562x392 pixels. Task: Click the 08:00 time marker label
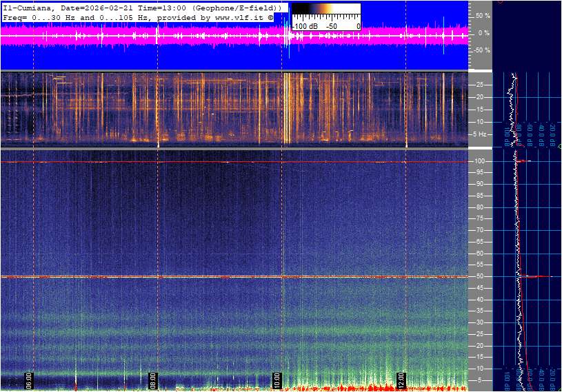(x=153, y=380)
